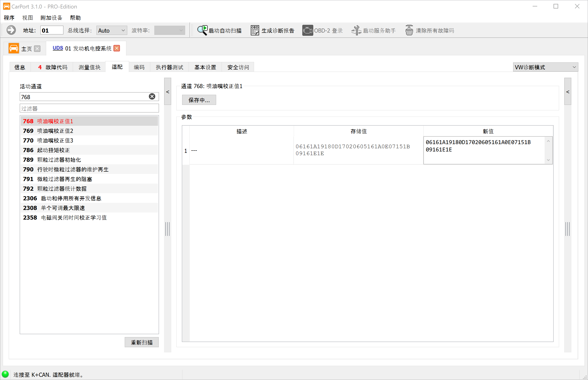The height and width of the screenshot is (380, 588).
Task: Clear the active channel field with X icon
Action: pos(152,96)
